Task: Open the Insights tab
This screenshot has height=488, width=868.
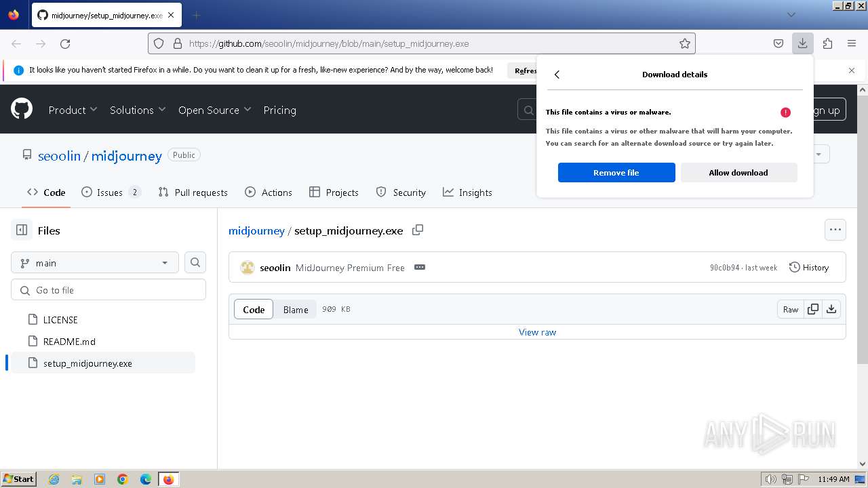Action: point(467,192)
